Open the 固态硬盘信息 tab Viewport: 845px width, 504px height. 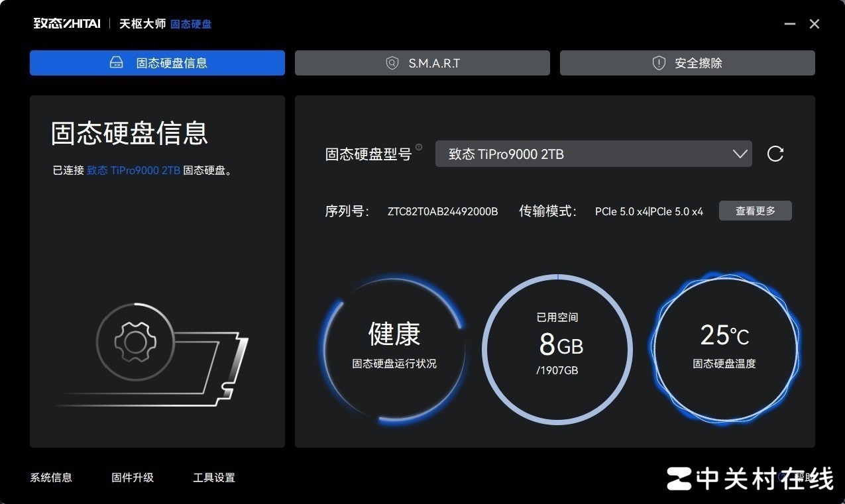(157, 63)
